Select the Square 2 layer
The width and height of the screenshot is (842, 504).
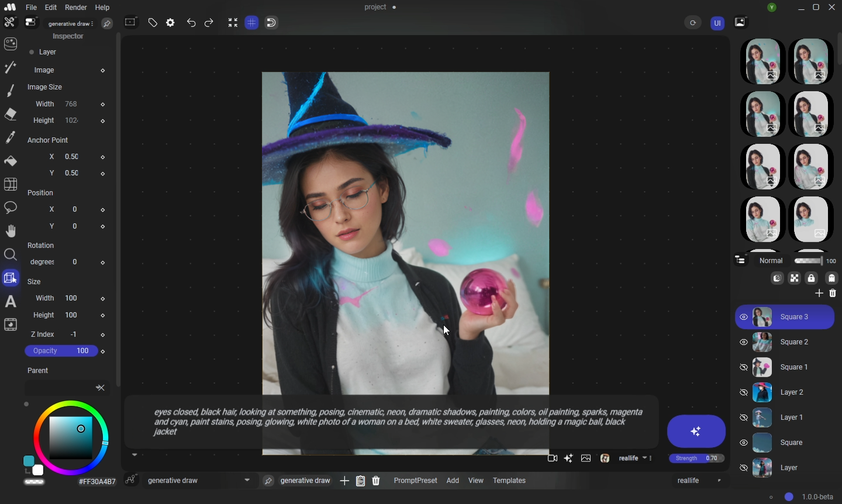(x=794, y=343)
